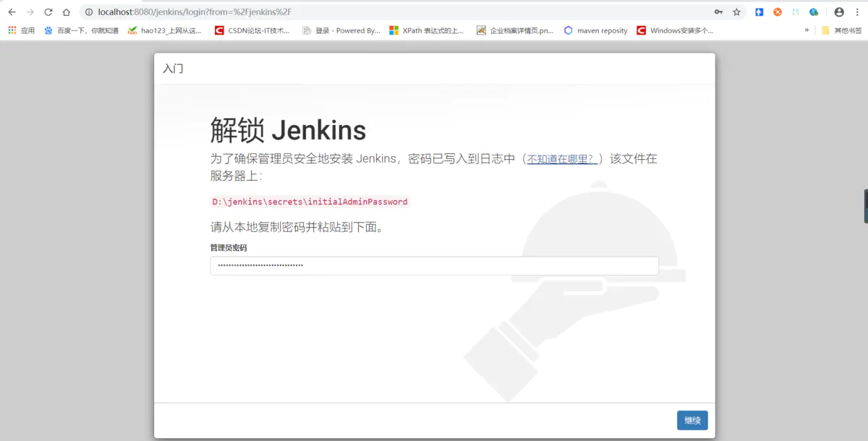Open the Windows安装多个 bookmark
Image resolution: width=868 pixels, height=441 pixels.
pyautogui.click(x=676, y=30)
